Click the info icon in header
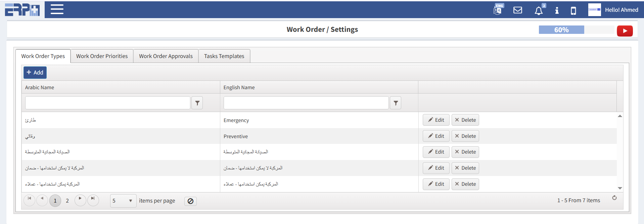The width and height of the screenshot is (644, 224). 557,10
